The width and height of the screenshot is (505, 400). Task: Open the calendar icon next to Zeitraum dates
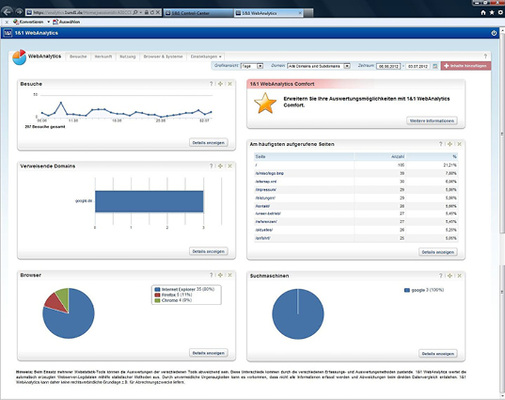pyautogui.click(x=435, y=66)
